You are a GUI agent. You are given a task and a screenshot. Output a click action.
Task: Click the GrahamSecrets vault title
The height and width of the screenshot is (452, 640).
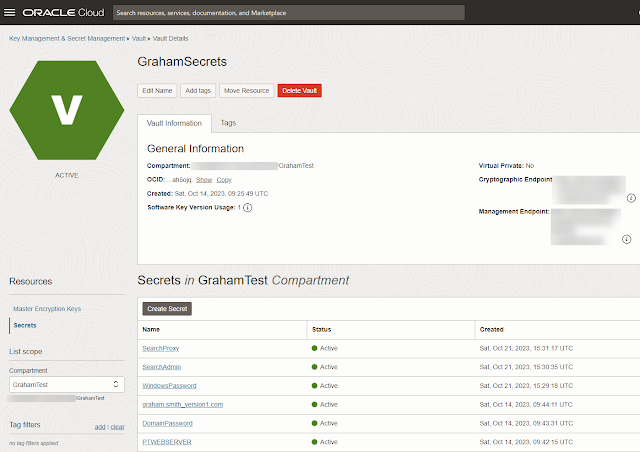[x=182, y=62]
